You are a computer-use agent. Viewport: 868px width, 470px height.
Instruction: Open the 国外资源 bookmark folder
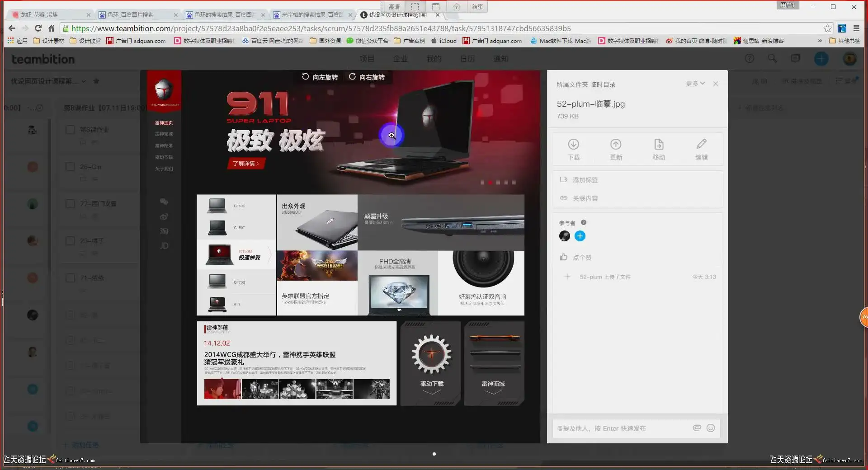(x=325, y=41)
